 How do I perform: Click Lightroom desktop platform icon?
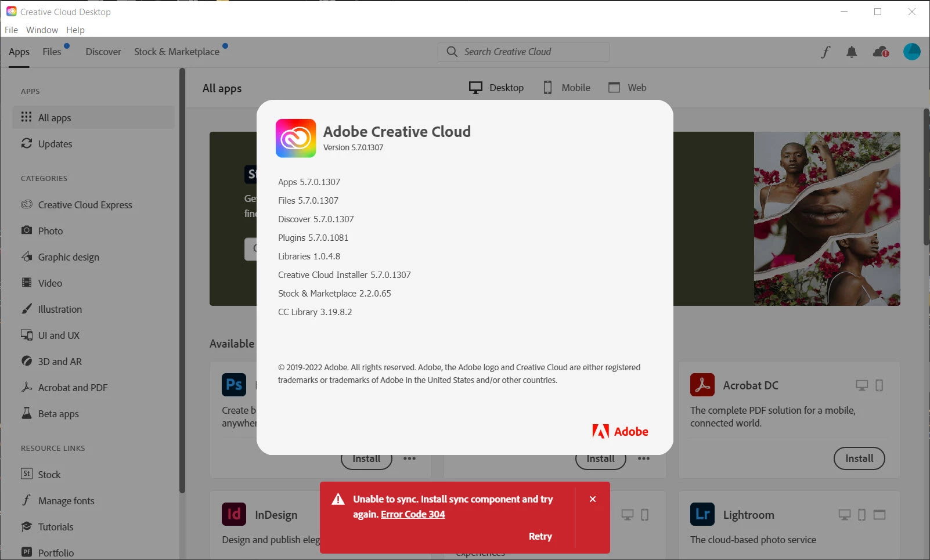(x=845, y=515)
